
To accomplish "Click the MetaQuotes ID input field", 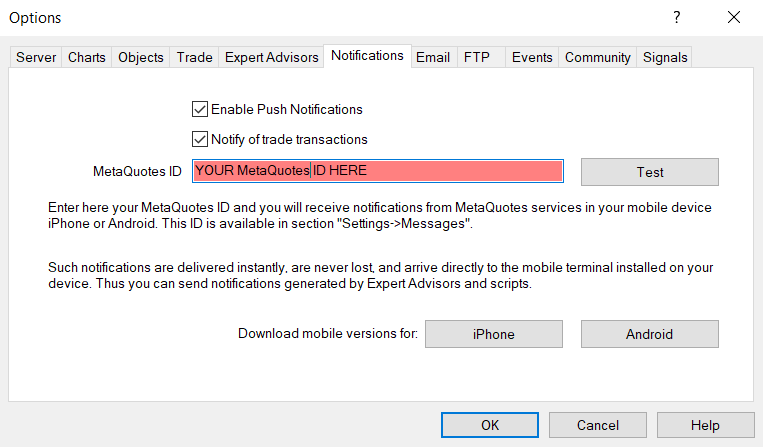I will (x=377, y=171).
